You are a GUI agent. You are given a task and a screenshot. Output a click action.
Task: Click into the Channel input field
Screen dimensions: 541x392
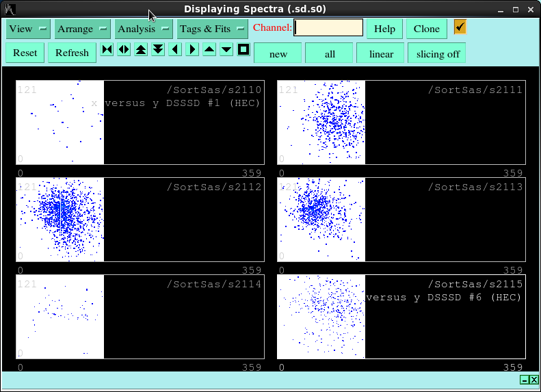coord(328,27)
